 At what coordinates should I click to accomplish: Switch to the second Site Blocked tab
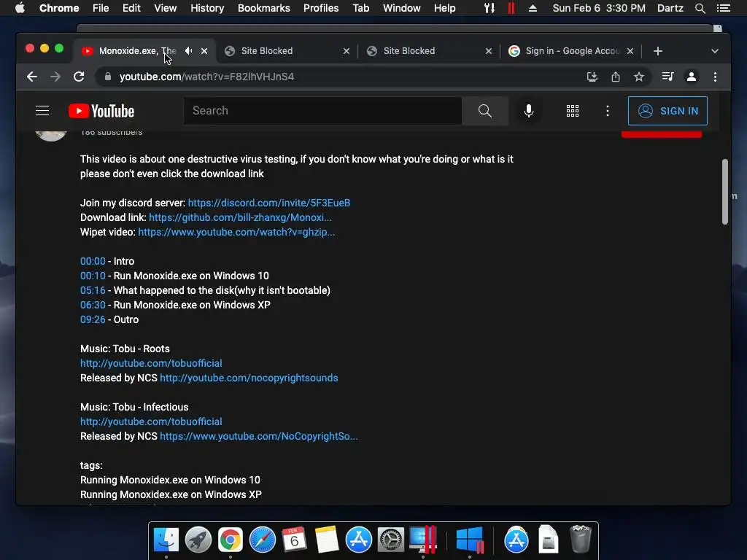click(x=429, y=51)
